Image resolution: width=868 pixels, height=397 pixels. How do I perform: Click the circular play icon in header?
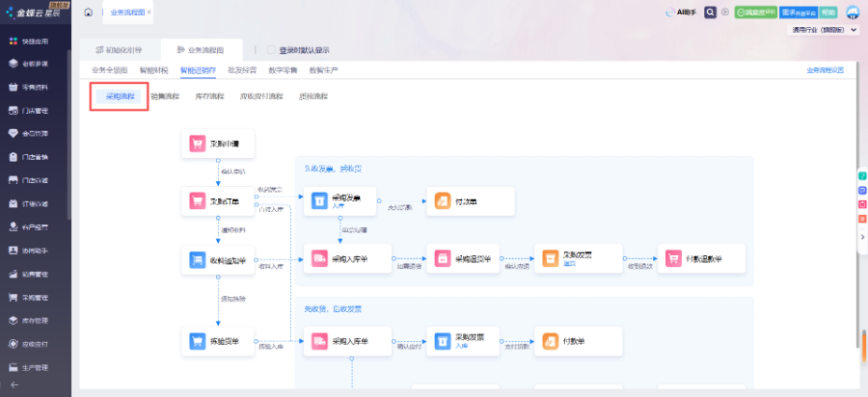point(725,13)
